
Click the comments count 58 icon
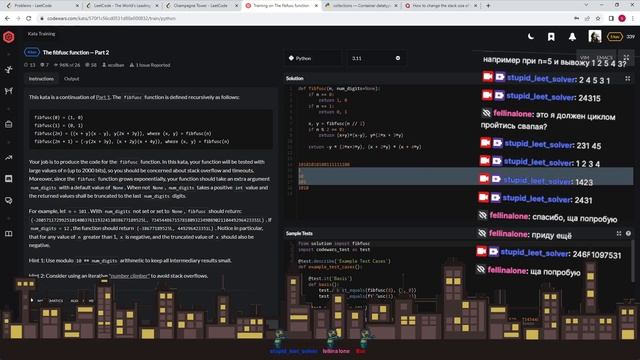coord(91,65)
